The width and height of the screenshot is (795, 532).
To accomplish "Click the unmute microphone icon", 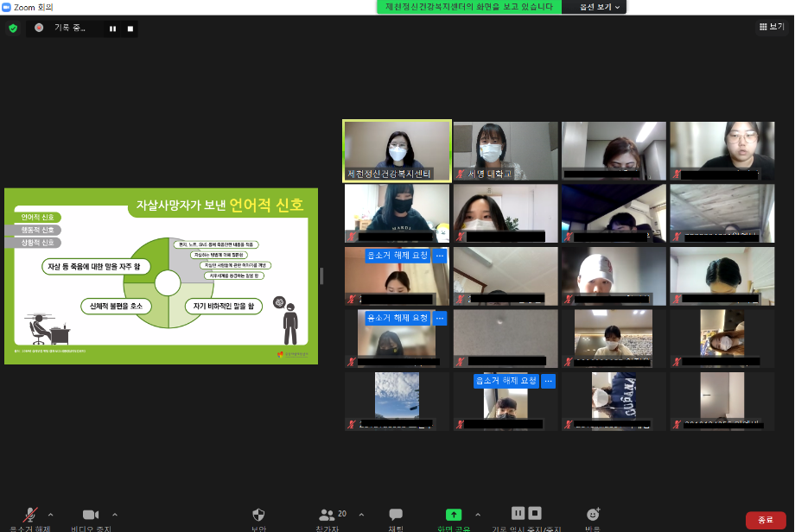I will pos(30,515).
